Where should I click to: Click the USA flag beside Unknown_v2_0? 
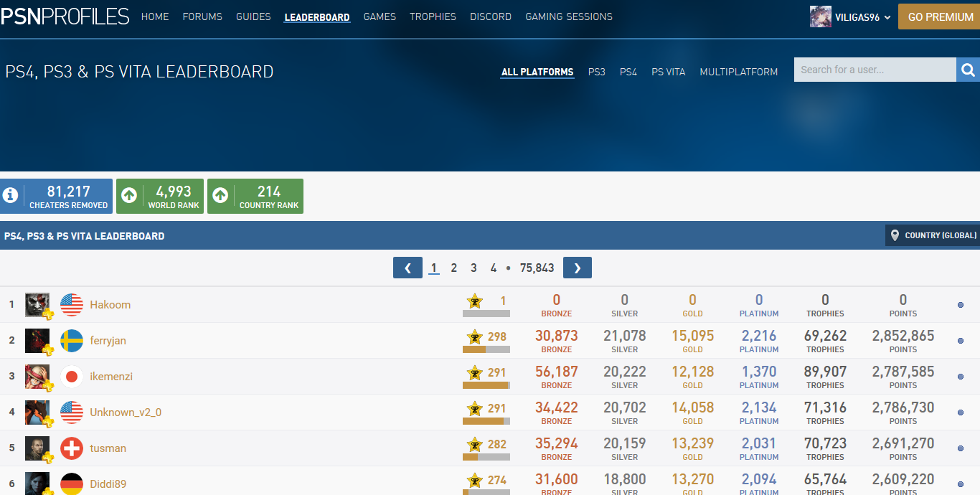tap(72, 412)
